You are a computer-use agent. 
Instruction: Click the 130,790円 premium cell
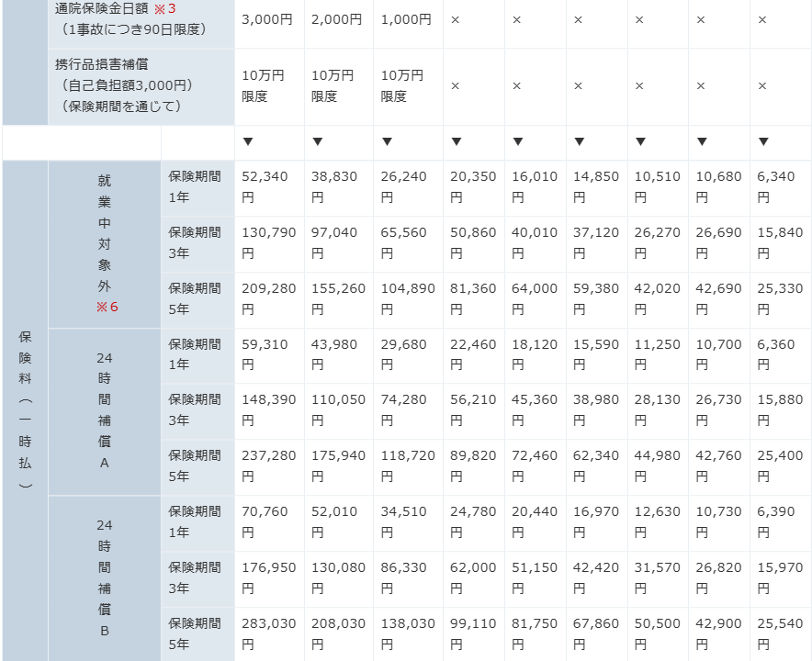(x=269, y=244)
